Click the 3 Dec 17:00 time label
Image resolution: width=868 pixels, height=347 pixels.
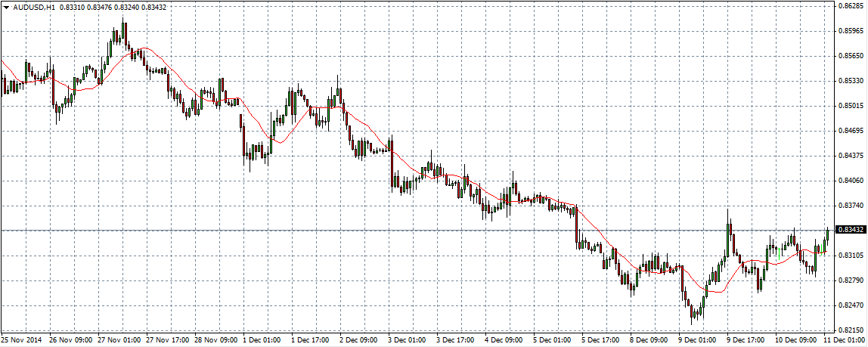click(456, 340)
